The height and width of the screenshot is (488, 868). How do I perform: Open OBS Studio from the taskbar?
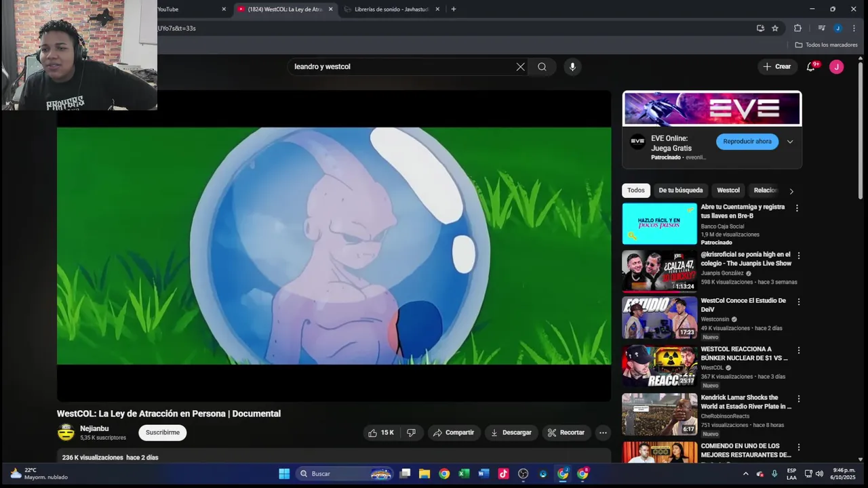523,474
